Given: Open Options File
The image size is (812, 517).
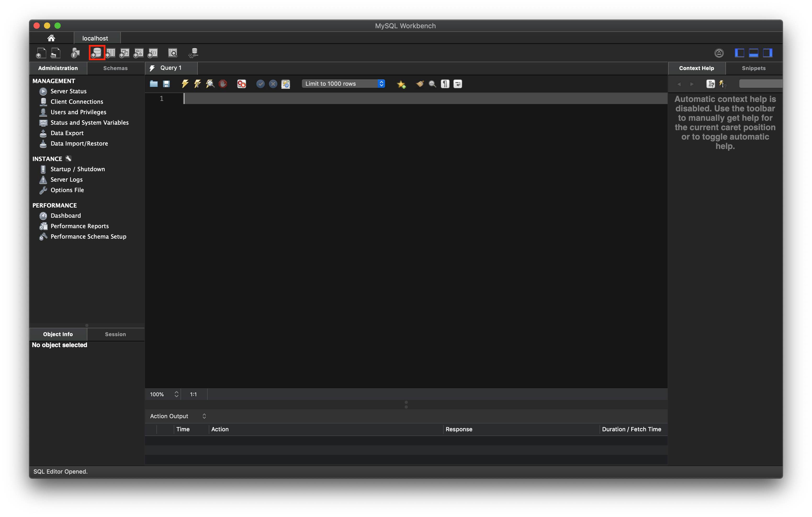Looking at the screenshot, I should pos(67,190).
